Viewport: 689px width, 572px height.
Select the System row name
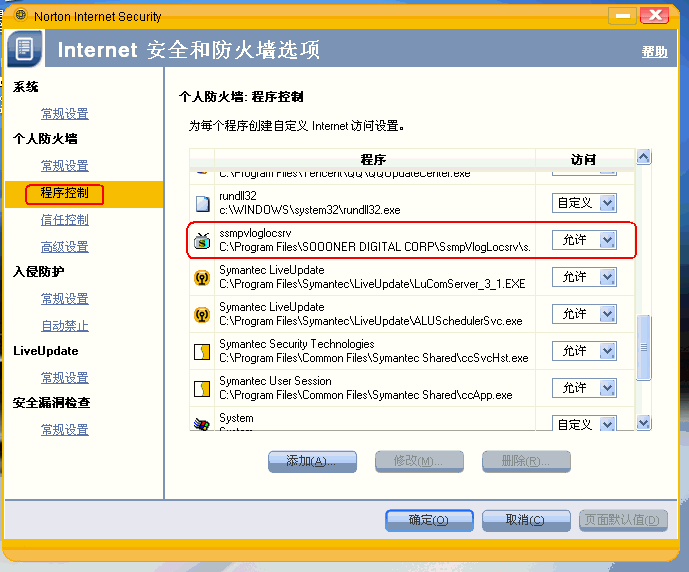point(236,418)
